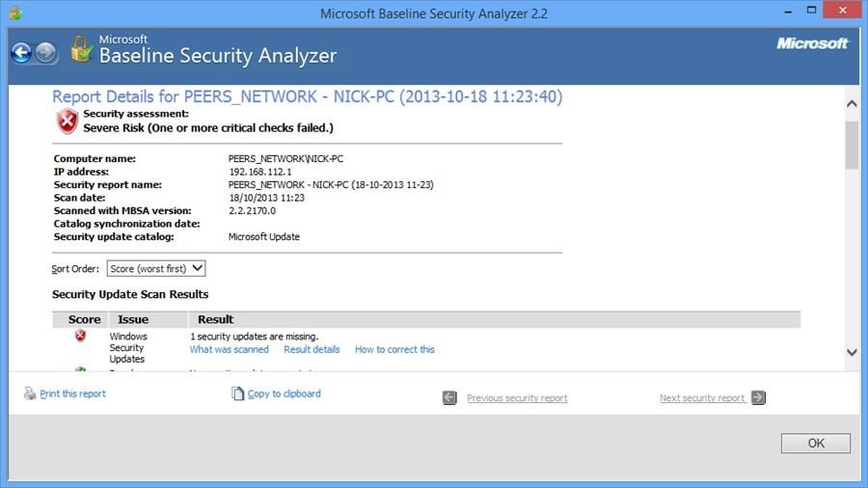Go back with the blue arrow button
The width and height of the screenshot is (868, 488).
tap(21, 53)
